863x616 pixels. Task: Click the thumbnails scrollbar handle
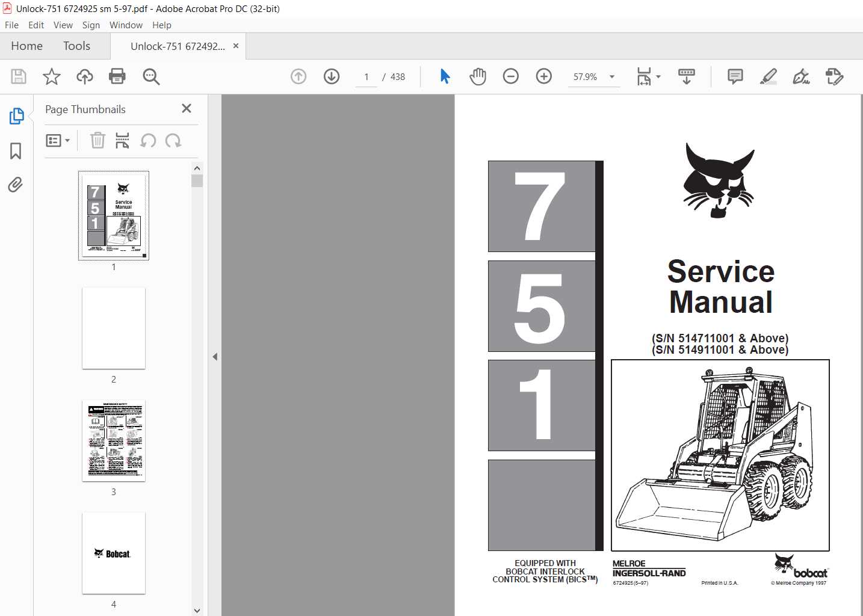(x=197, y=180)
